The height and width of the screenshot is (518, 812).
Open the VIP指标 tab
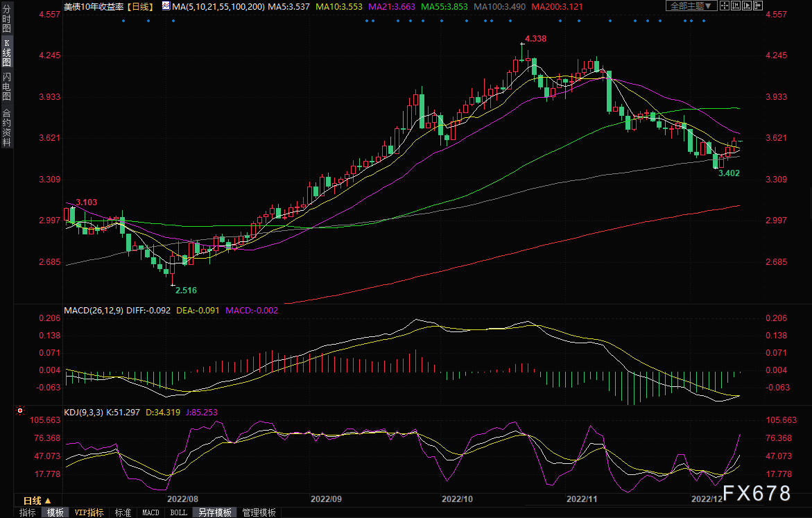click(89, 512)
